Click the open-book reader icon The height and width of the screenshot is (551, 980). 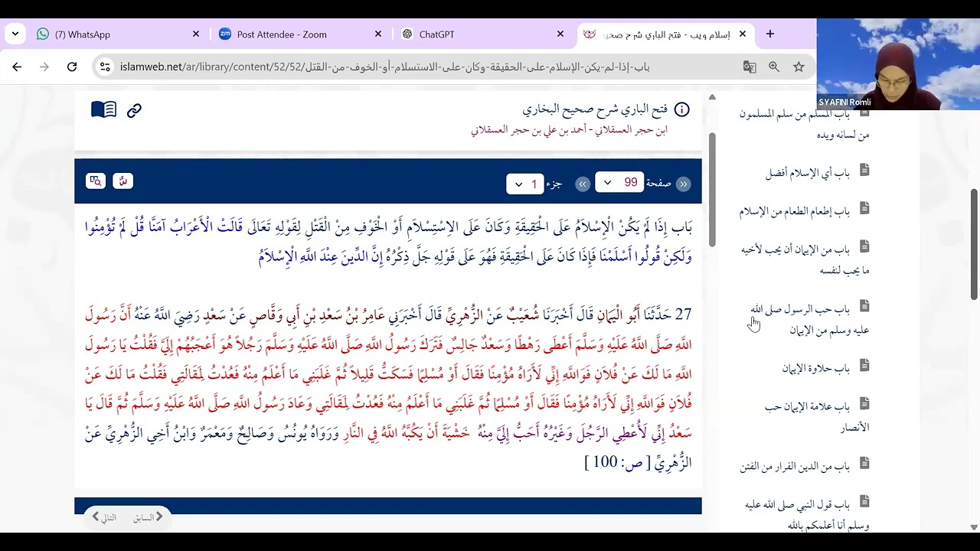103,110
